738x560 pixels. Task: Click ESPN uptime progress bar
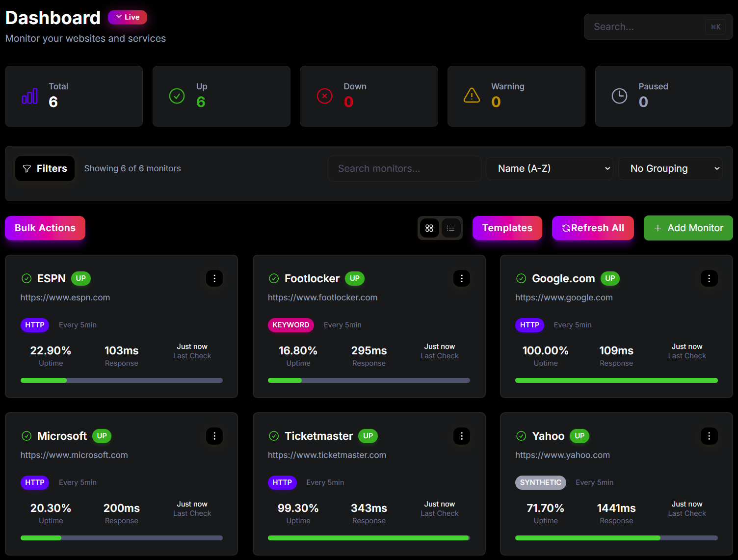(x=122, y=380)
